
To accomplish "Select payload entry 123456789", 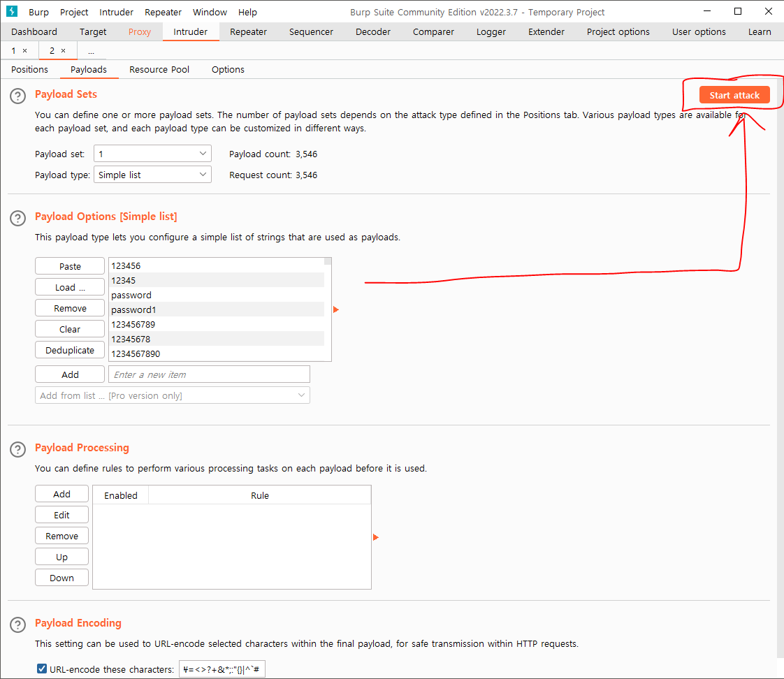I will [217, 325].
